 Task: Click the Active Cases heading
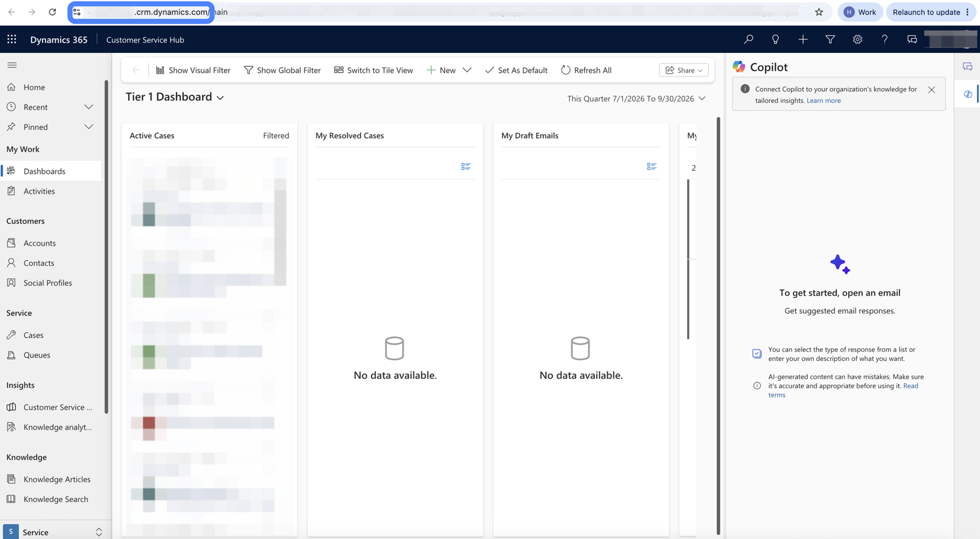tap(151, 136)
